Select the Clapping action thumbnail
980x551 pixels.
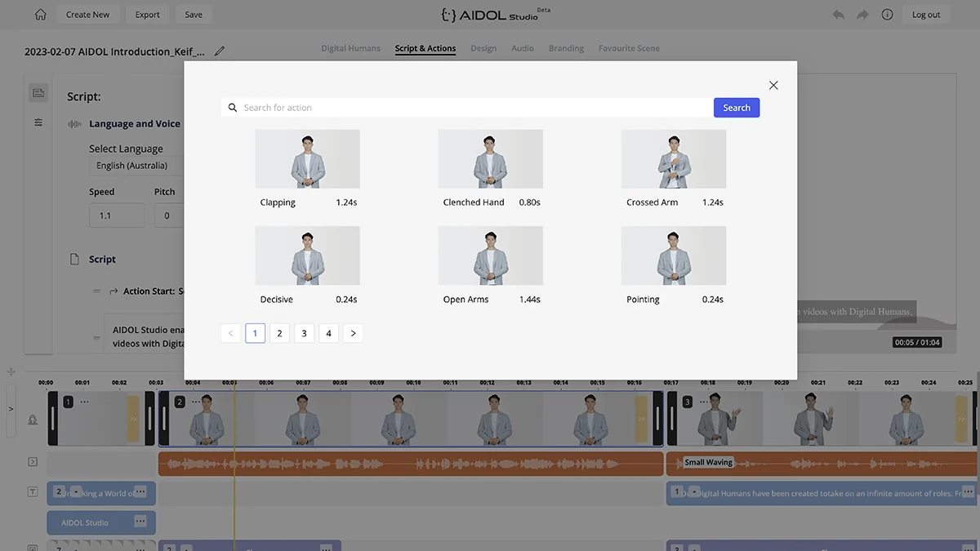pyautogui.click(x=307, y=159)
